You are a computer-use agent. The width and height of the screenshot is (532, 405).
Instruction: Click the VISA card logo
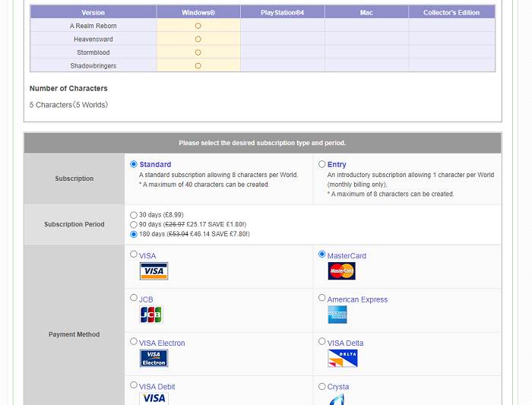154,271
